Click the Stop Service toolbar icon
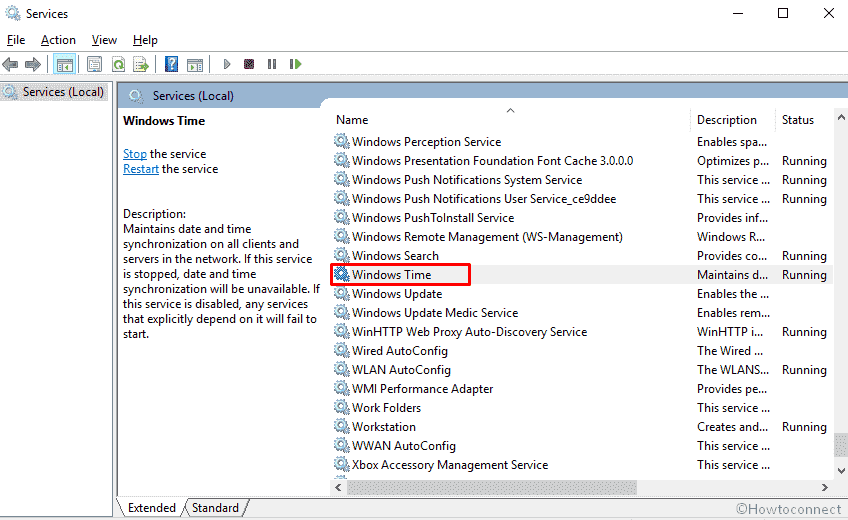The height and width of the screenshot is (520, 848). click(249, 64)
